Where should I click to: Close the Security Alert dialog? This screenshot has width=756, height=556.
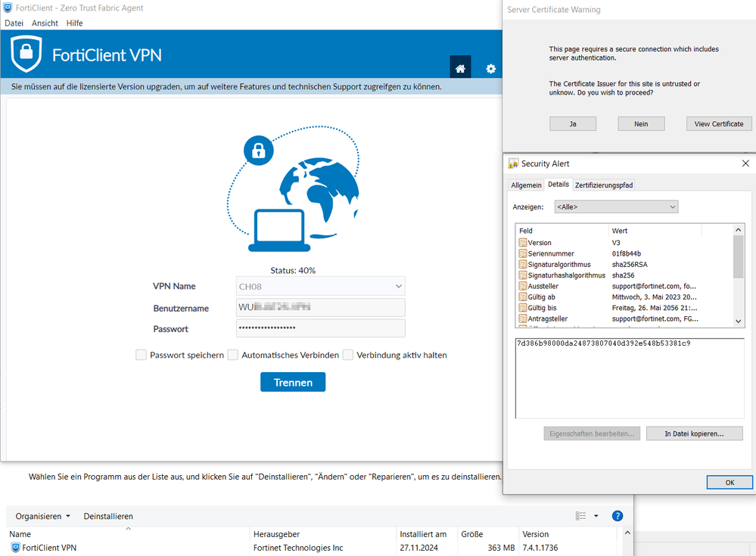(x=745, y=163)
